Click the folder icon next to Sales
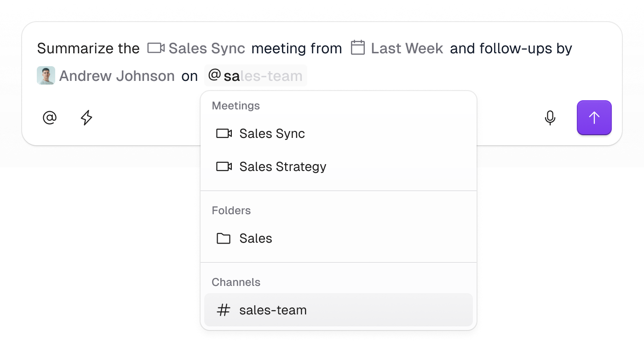Image resolution: width=644 pixels, height=342 pixels. click(224, 238)
